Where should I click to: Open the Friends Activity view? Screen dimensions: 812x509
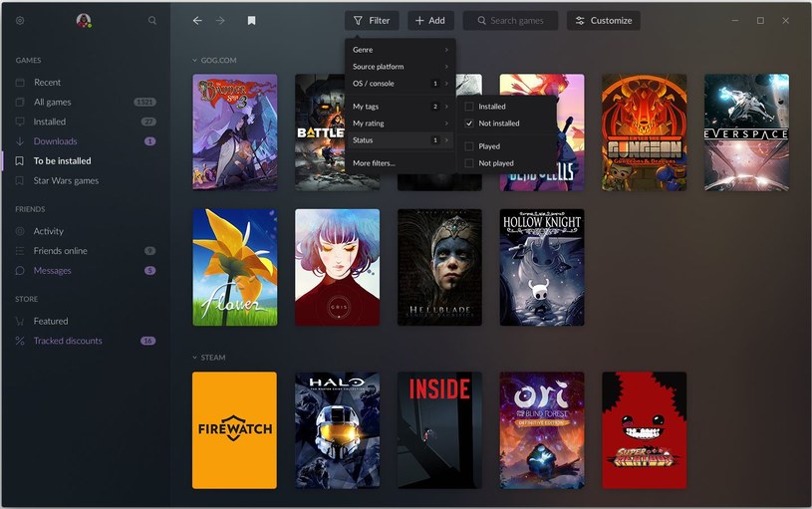48,231
